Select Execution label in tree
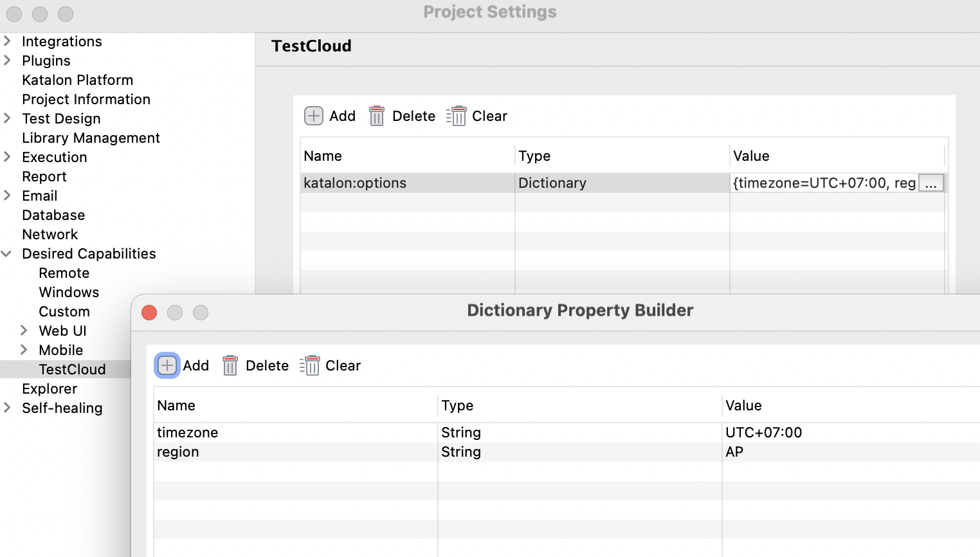 [55, 157]
